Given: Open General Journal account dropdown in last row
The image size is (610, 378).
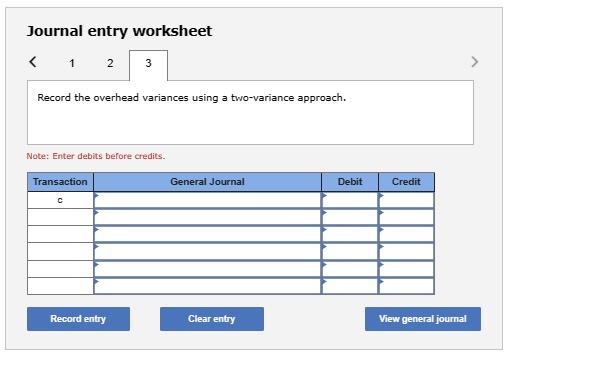Looking at the screenshot, I should pos(207,286).
